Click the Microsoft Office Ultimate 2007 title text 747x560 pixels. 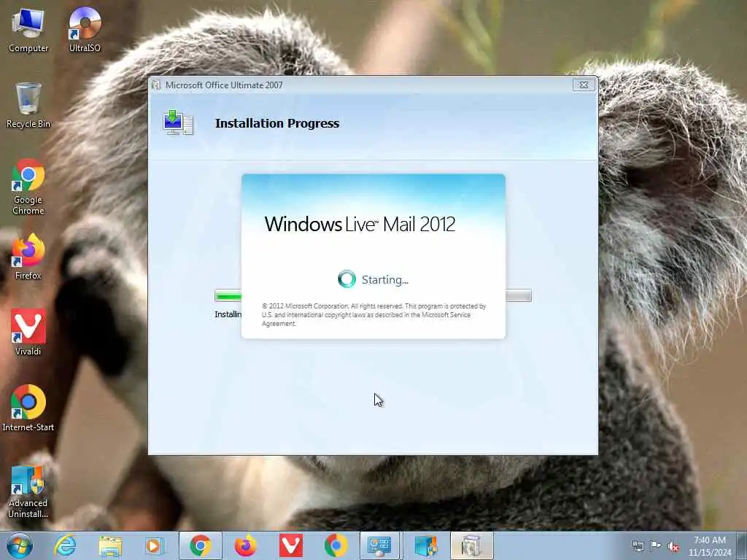224,85
